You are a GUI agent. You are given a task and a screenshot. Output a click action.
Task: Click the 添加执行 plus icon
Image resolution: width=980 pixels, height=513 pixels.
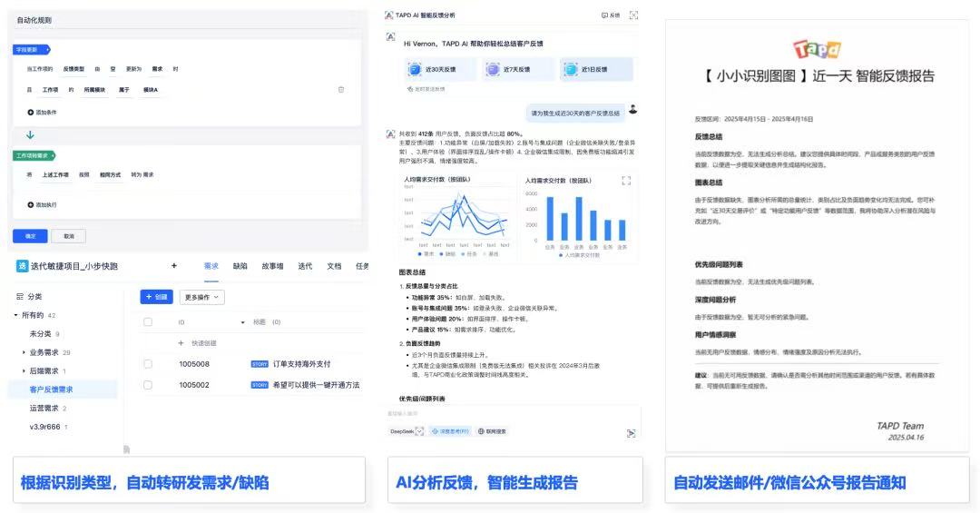tap(30, 204)
